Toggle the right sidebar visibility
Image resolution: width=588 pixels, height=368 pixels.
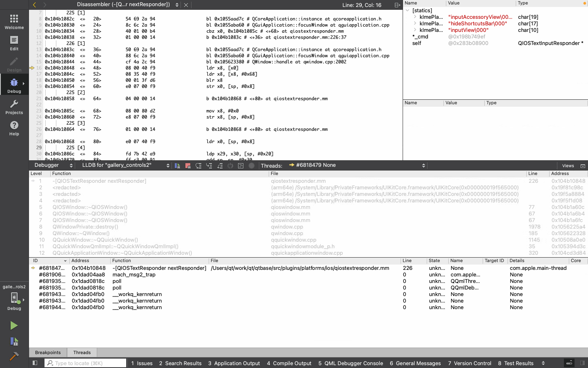pyautogui.click(x=582, y=363)
